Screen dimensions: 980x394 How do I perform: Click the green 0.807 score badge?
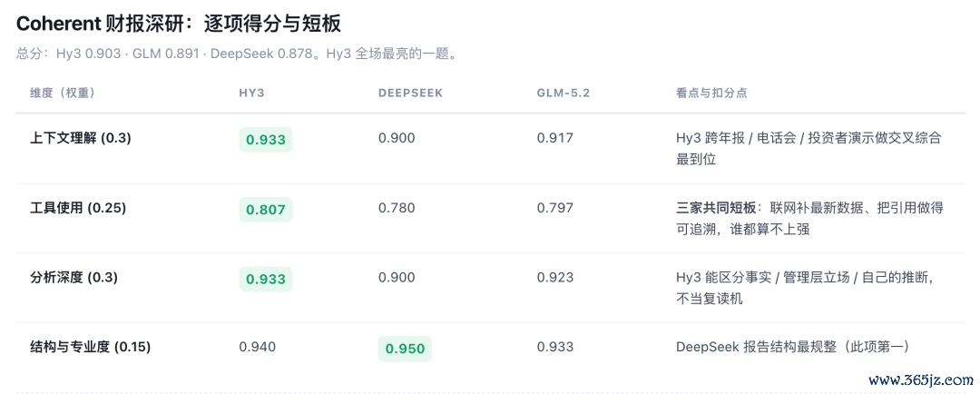[x=266, y=210]
